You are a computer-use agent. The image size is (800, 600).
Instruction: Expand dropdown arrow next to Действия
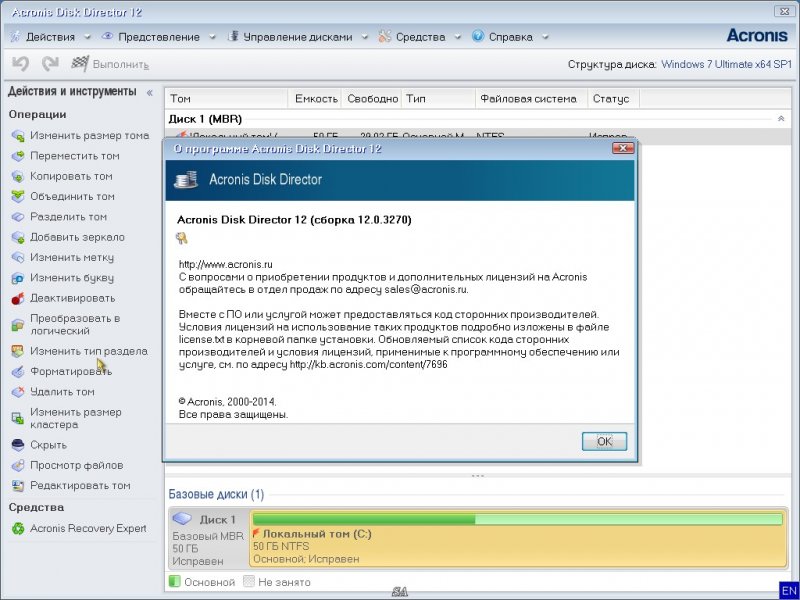87,37
